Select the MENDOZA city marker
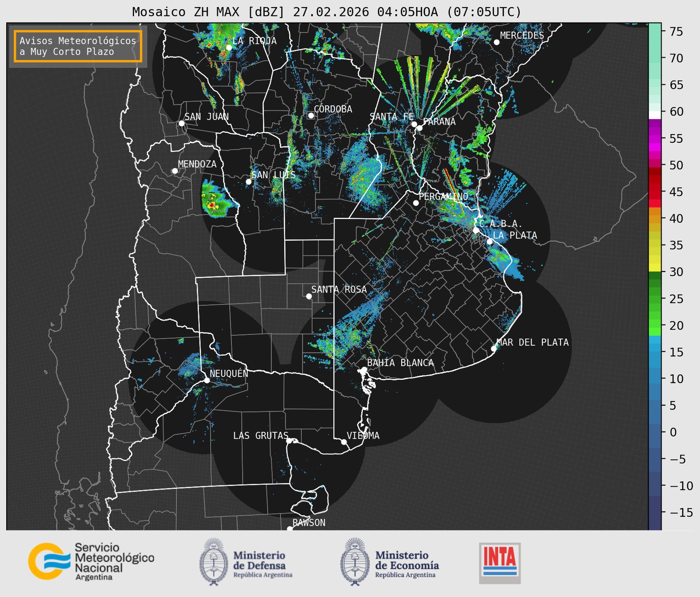The width and height of the screenshot is (700, 597). coord(175,171)
